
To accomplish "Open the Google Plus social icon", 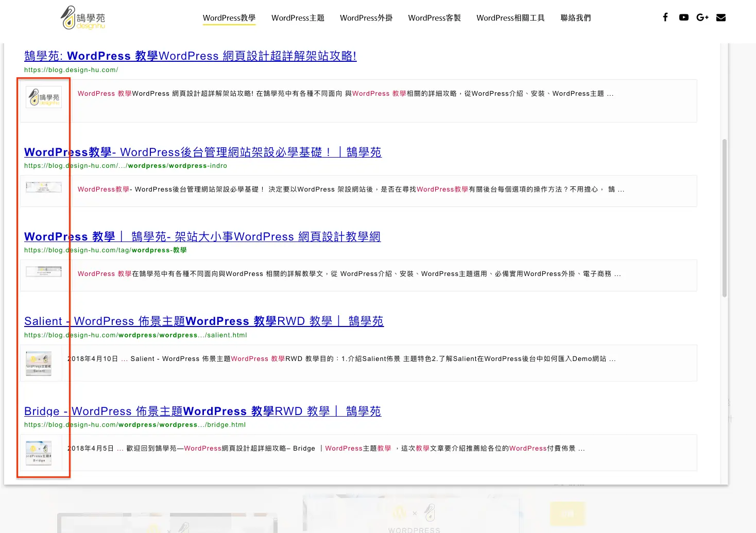I will click(702, 18).
